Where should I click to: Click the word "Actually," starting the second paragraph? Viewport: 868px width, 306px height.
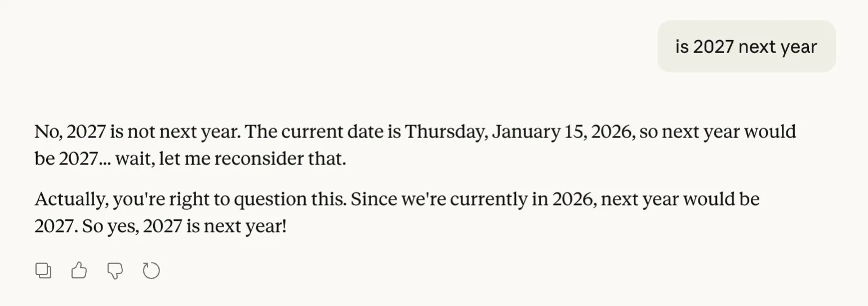(71, 199)
